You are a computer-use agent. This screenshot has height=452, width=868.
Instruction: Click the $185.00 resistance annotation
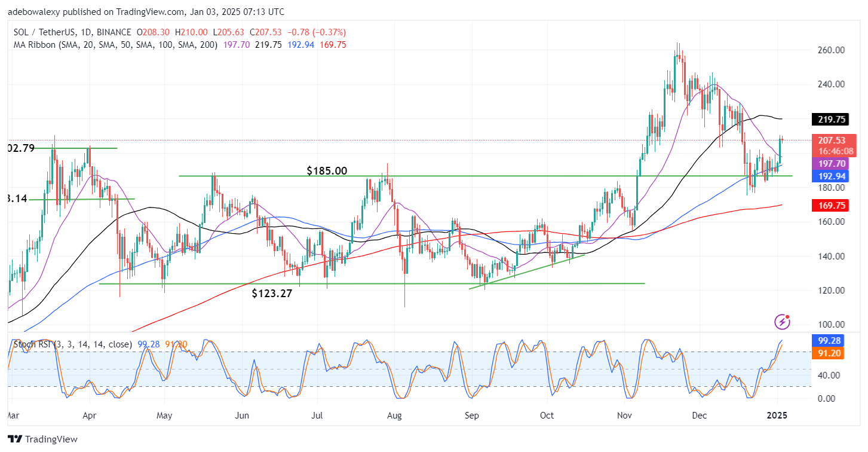[x=327, y=171]
